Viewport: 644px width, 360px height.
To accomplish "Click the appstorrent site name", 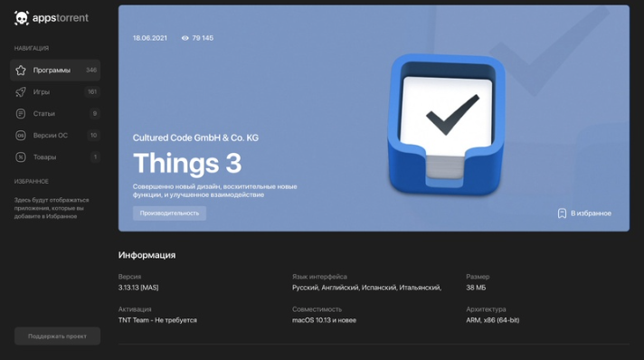I will pyautogui.click(x=61, y=18).
